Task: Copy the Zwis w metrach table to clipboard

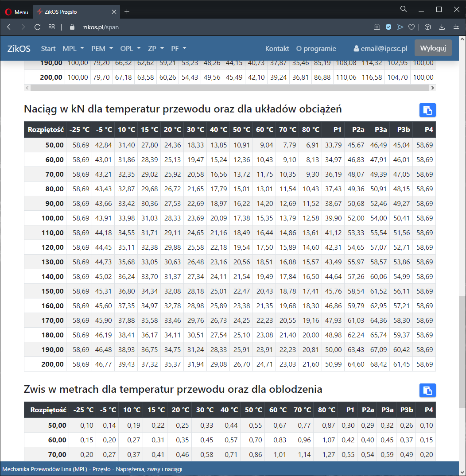Action: coord(427,391)
